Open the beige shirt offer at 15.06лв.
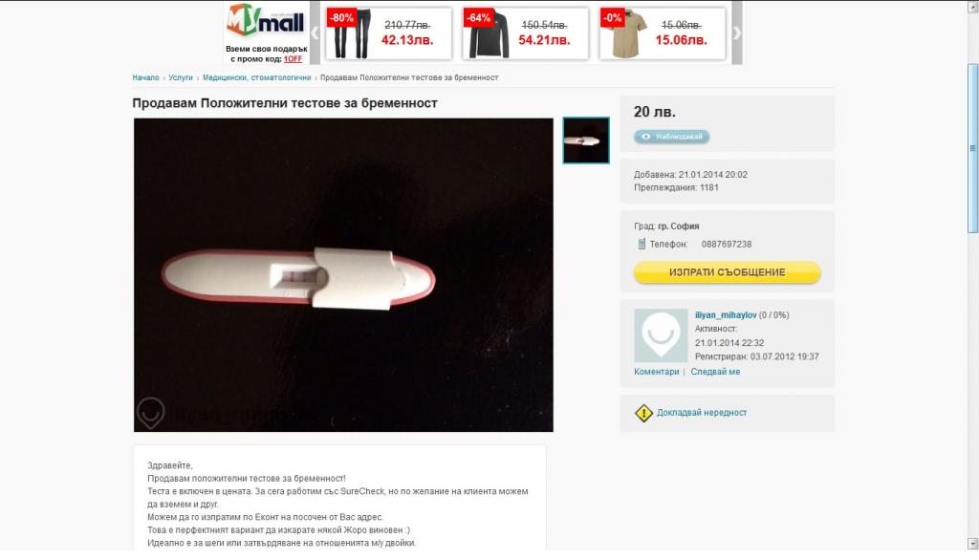Image resolution: width=979 pixels, height=560 pixels. (x=663, y=33)
